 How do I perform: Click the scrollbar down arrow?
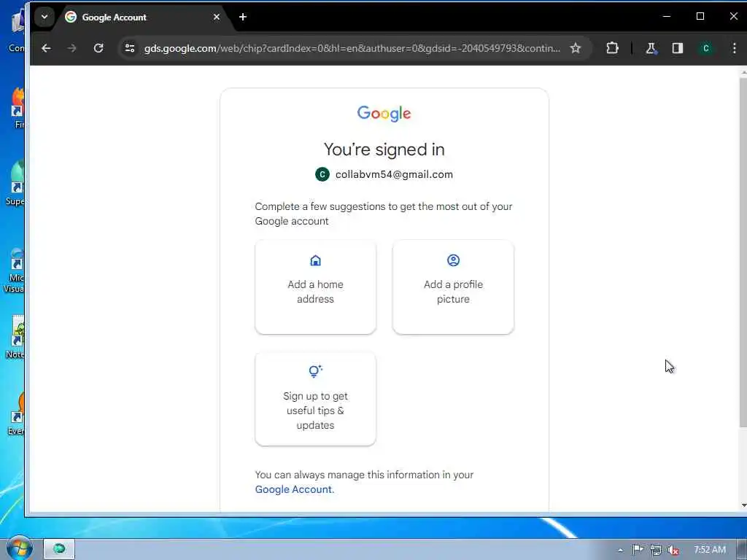click(x=743, y=505)
